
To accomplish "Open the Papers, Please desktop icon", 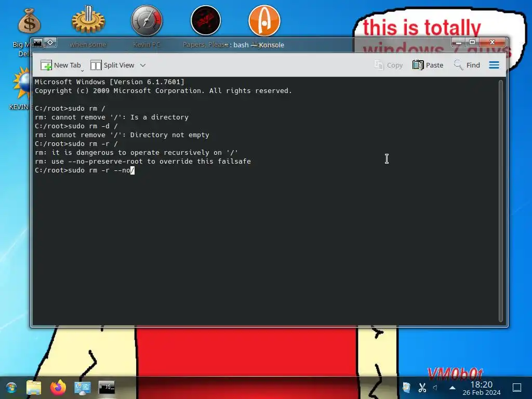I will click(206, 20).
